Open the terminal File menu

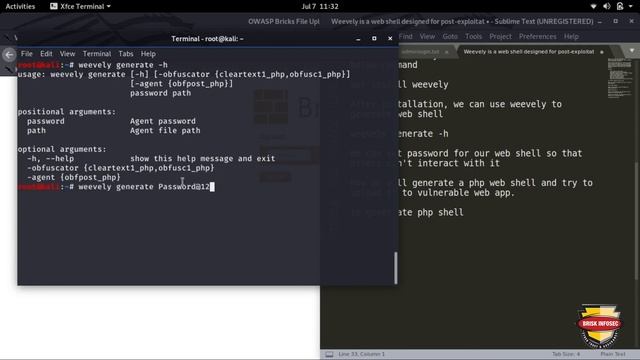[x=27, y=53]
